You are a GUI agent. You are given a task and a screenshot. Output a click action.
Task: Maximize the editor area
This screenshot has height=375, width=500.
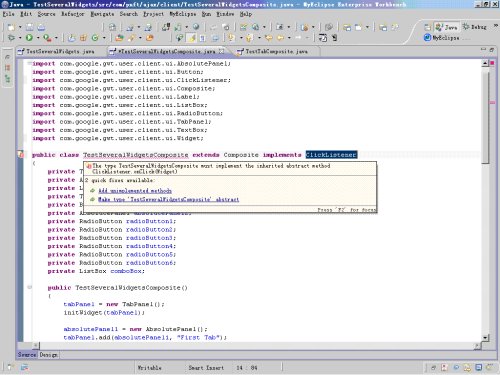(492, 50)
